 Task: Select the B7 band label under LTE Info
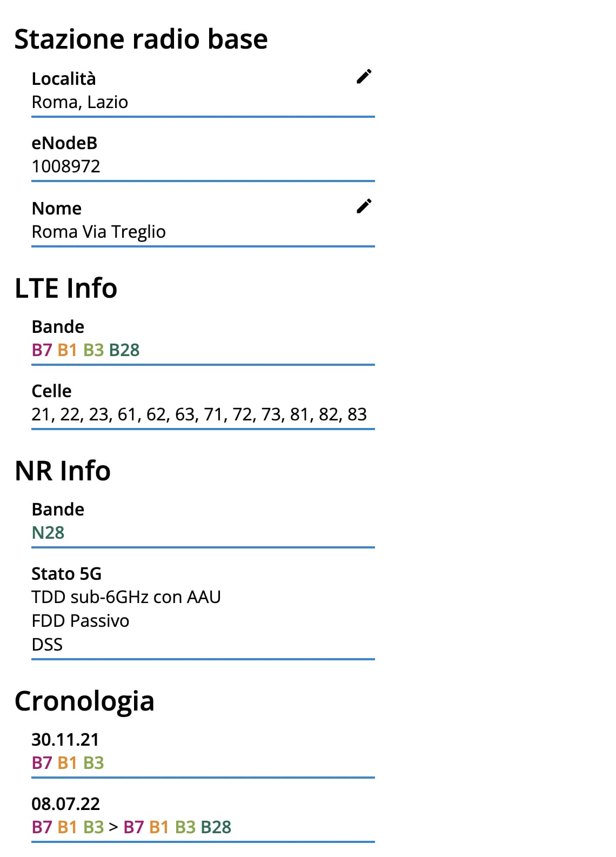tap(42, 350)
